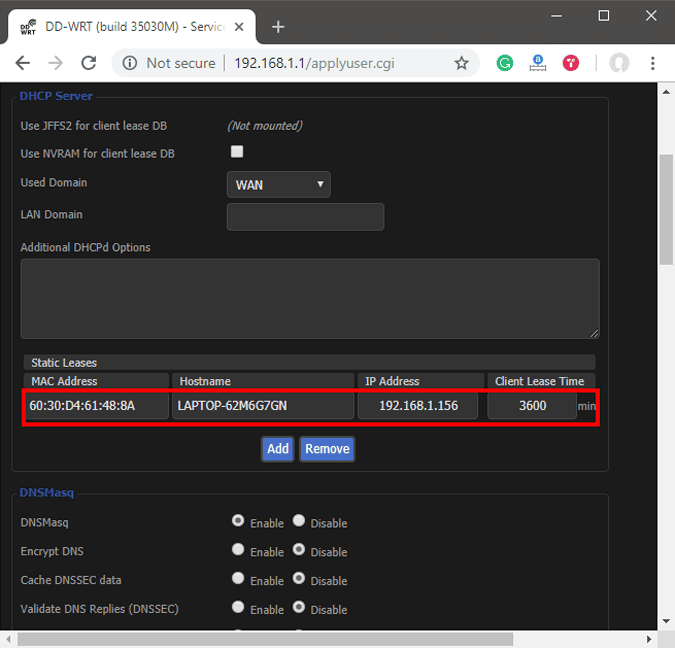Click the browser forward arrow
The width and height of the screenshot is (675, 648).
point(56,63)
